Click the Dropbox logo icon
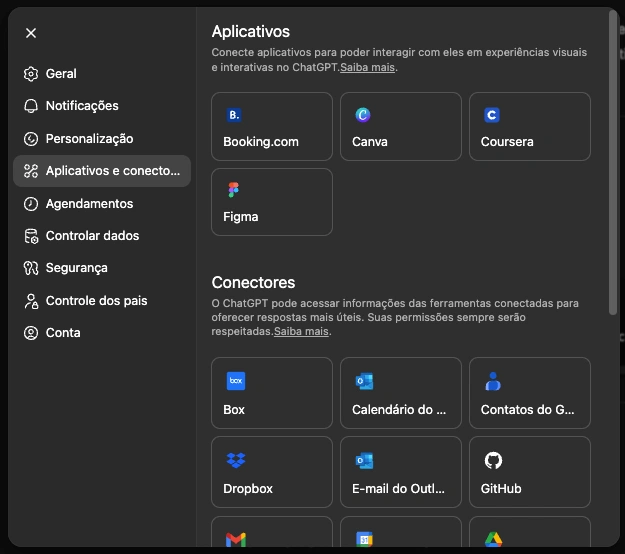The width and height of the screenshot is (625, 554). 235,460
